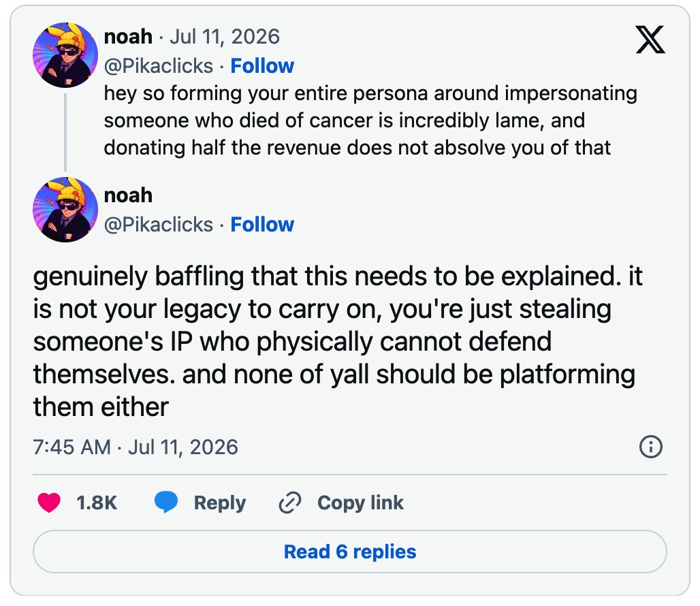The width and height of the screenshot is (700, 606).
Task: Open the info circle icon
Action: coord(651,447)
